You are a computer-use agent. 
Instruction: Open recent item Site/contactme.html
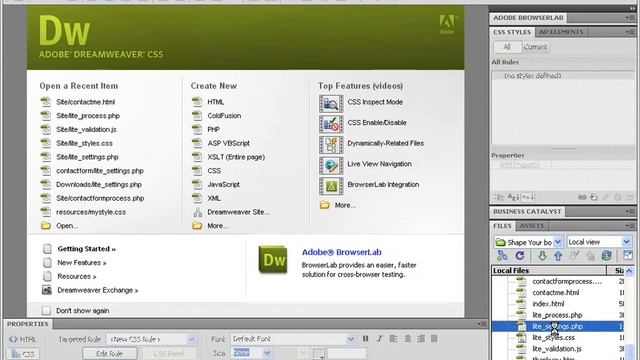pos(85,102)
